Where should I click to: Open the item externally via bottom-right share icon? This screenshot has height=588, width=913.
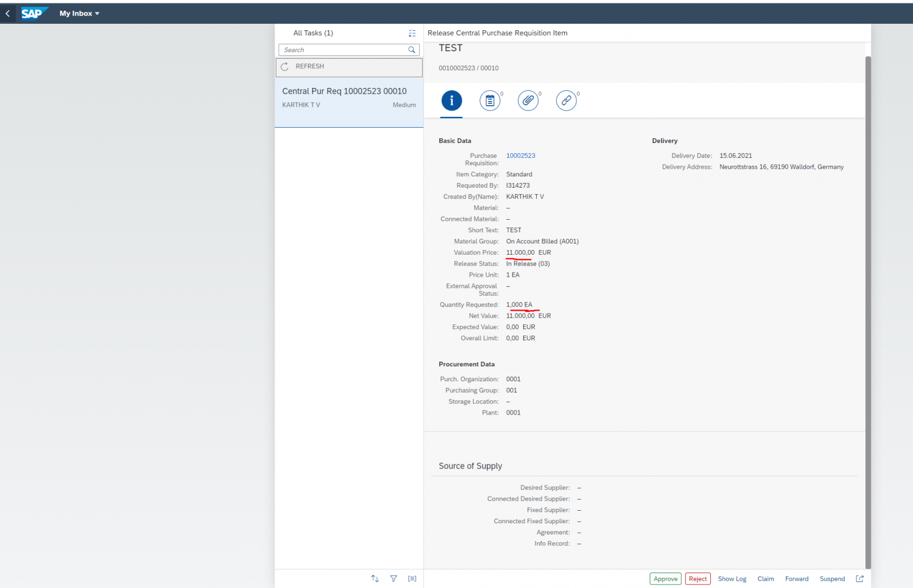click(860, 578)
